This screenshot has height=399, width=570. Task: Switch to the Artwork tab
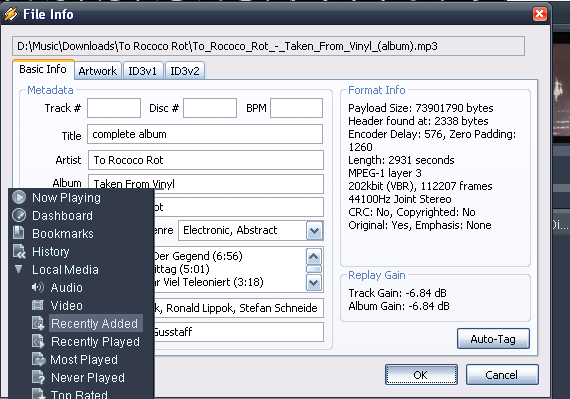(x=98, y=71)
